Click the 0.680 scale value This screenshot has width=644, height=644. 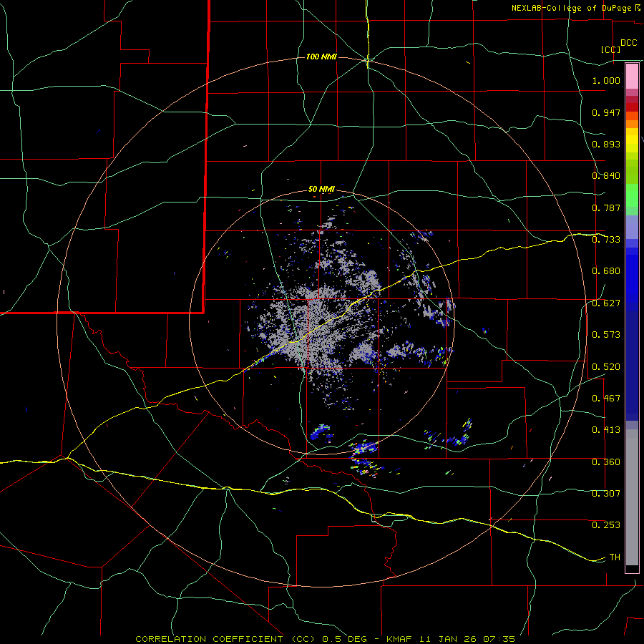click(606, 271)
